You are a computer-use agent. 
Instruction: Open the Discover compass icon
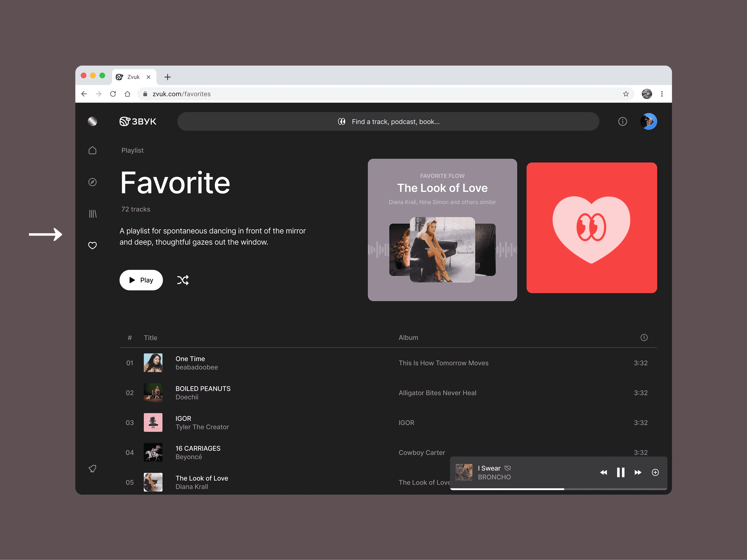point(92,182)
